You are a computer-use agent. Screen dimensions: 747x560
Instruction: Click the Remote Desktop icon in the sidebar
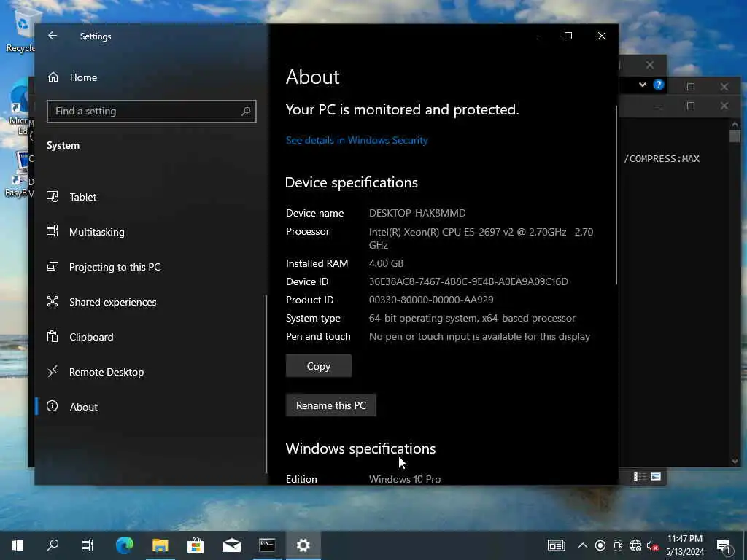point(53,371)
